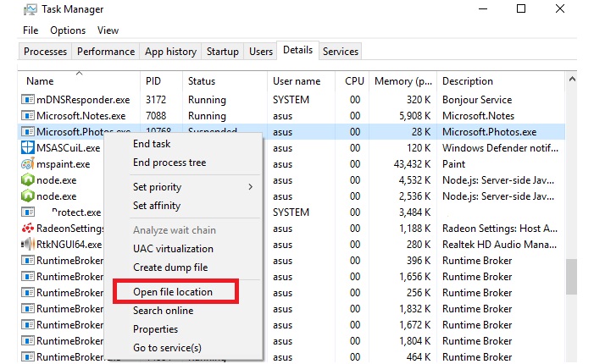Click PID 7088 cell
Screen dimensions: 594x364
click(156, 115)
